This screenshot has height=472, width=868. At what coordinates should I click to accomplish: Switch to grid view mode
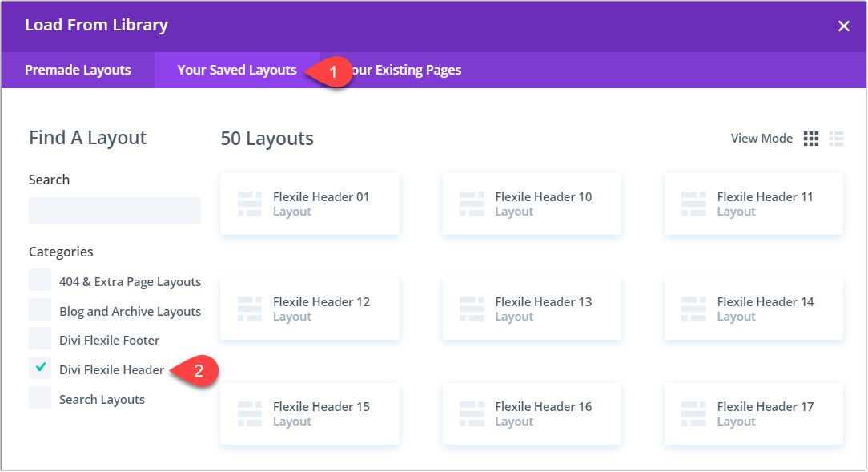810,138
